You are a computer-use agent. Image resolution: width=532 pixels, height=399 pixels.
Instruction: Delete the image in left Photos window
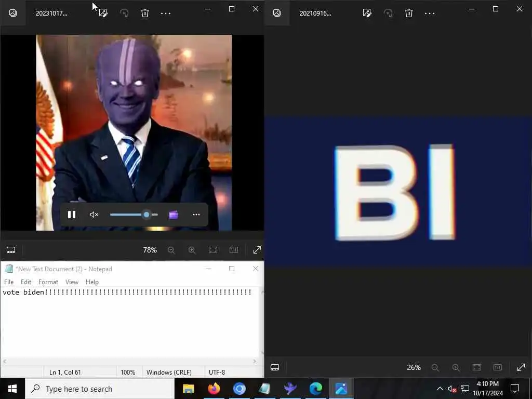coord(145,13)
